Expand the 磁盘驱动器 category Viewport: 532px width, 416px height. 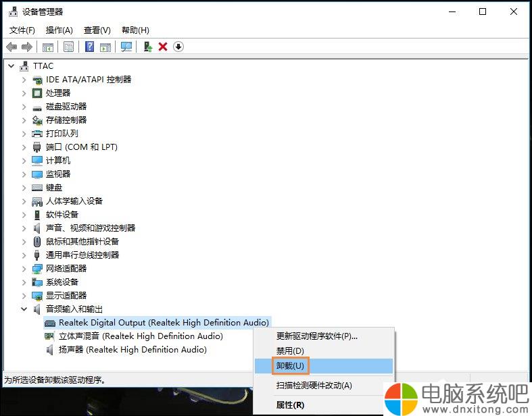pos(24,107)
